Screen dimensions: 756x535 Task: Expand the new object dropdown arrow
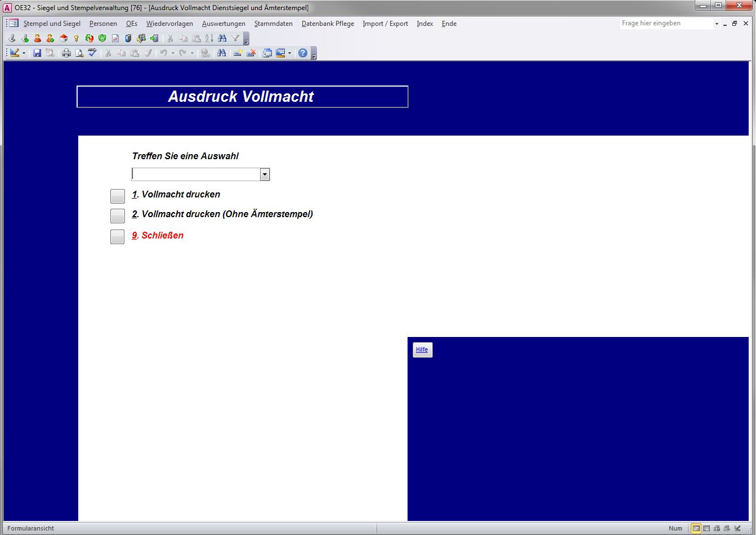[x=289, y=53]
